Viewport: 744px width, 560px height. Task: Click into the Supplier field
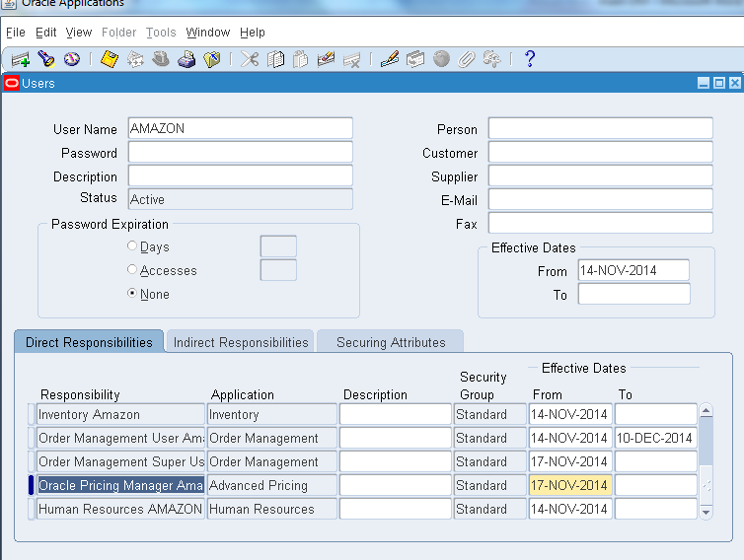pyautogui.click(x=600, y=175)
